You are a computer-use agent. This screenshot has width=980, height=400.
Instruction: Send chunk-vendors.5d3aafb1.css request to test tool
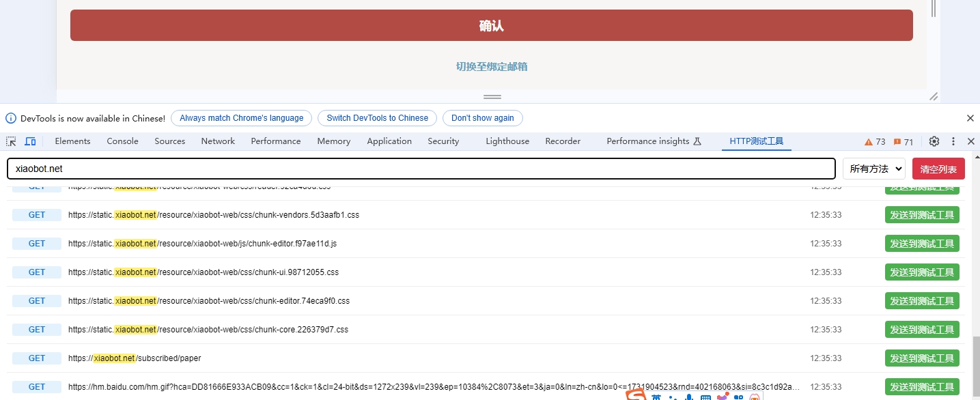(x=922, y=215)
